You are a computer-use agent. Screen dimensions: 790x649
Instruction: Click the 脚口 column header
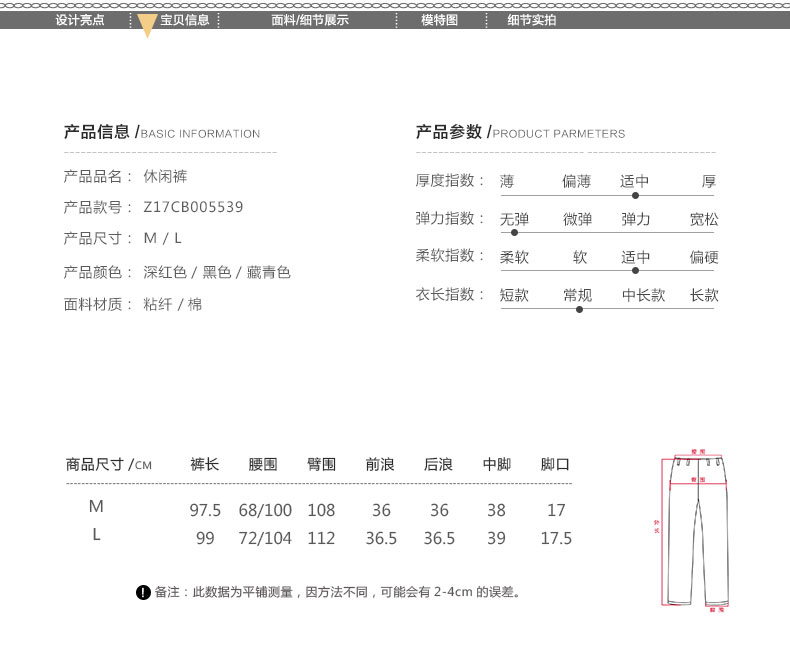click(x=555, y=464)
